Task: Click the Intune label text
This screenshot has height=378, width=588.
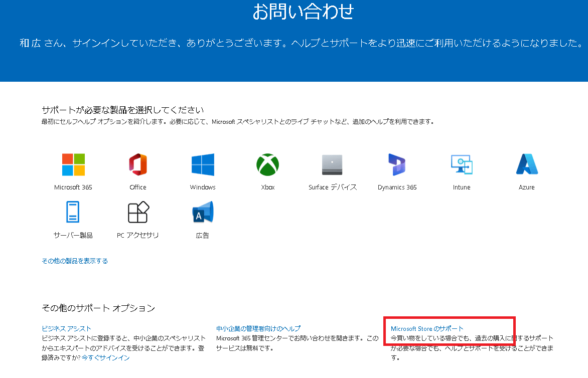Action: (x=462, y=187)
